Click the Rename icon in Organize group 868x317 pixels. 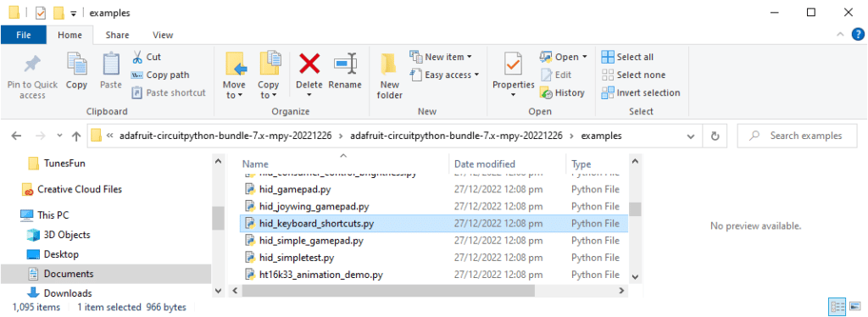(345, 64)
